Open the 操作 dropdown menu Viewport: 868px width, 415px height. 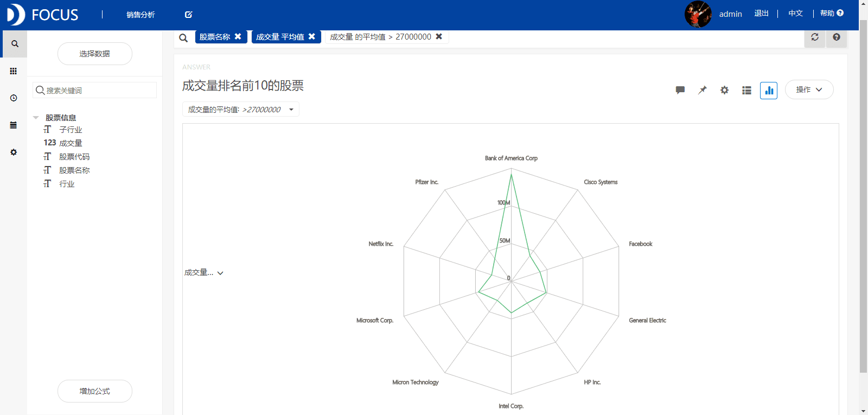[809, 90]
